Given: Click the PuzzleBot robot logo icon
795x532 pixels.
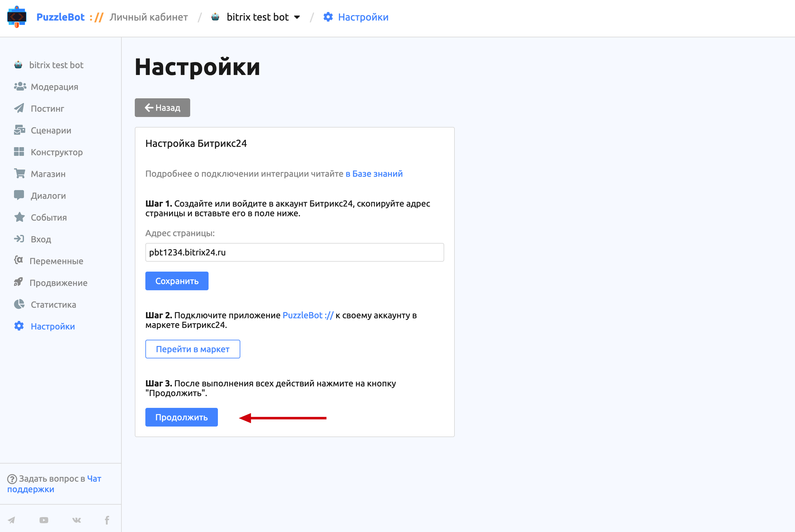Looking at the screenshot, I should coord(16,16).
